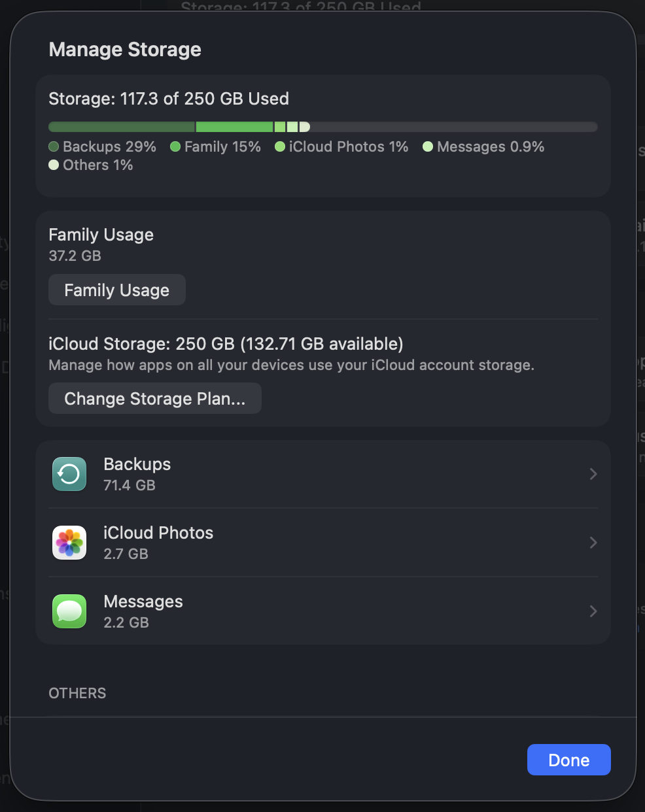Click the OTHERS section header
This screenshot has width=645, height=812.
click(x=77, y=693)
